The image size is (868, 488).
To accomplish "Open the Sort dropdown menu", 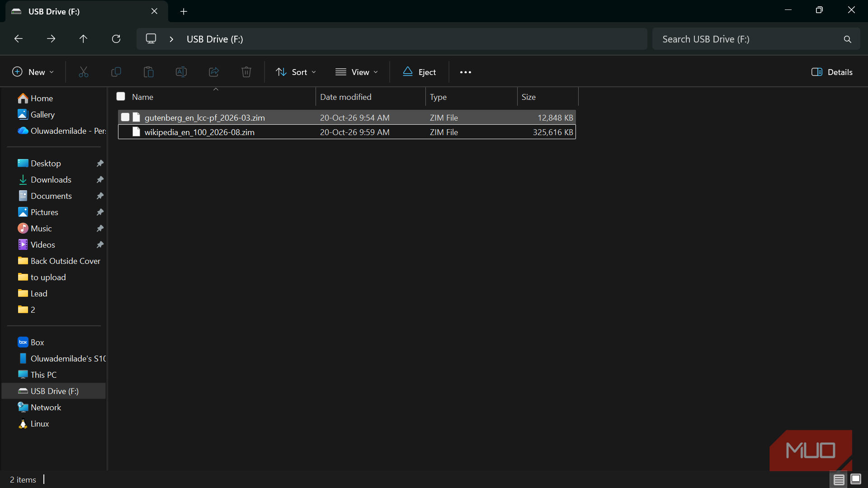I will pyautogui.click(x=296, y=72).
